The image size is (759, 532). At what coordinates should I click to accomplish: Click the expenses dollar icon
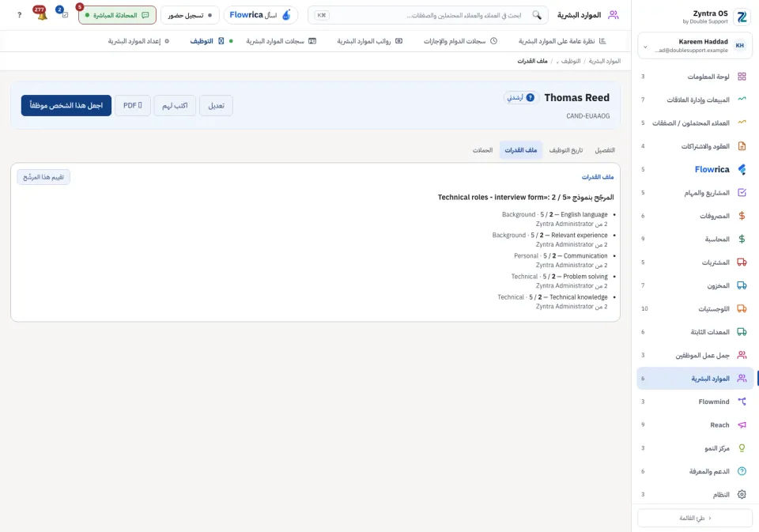coord(742,216)
